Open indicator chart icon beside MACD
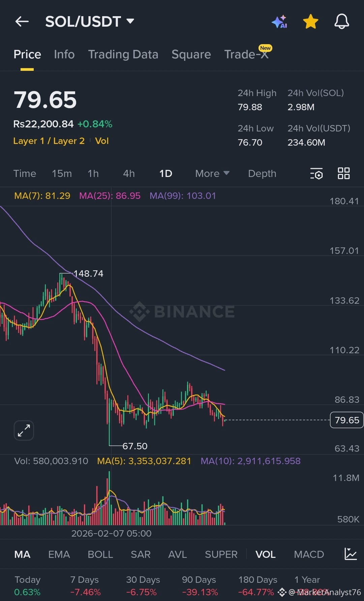 click(351, 554)
